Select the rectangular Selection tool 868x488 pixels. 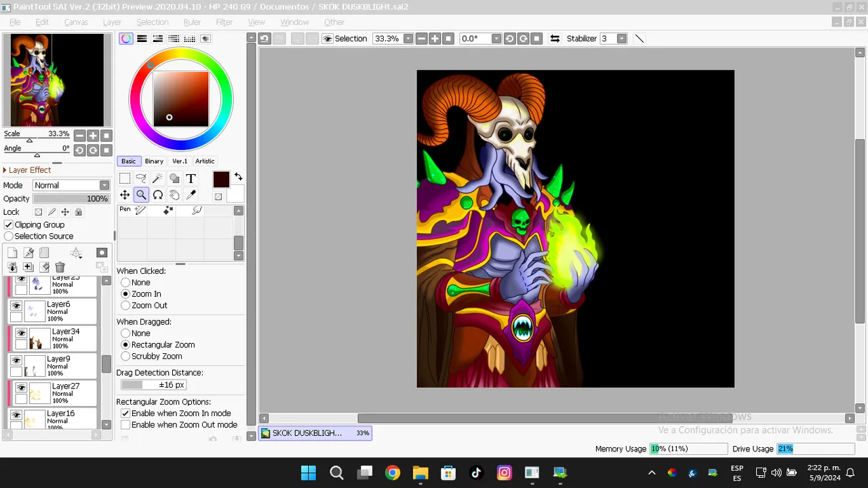click(125, 179)
